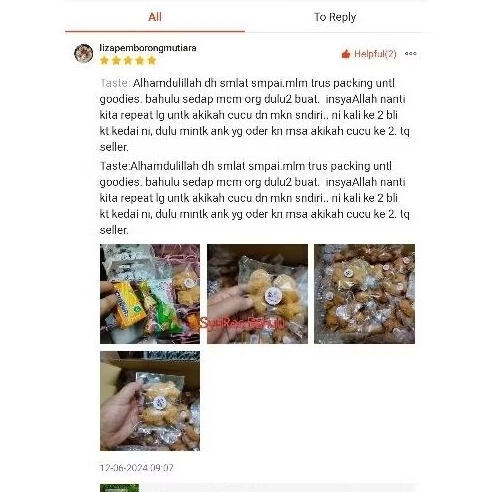
Task: Open the To Reply tab
Action: pyautogui.click(x=335, y=17)
